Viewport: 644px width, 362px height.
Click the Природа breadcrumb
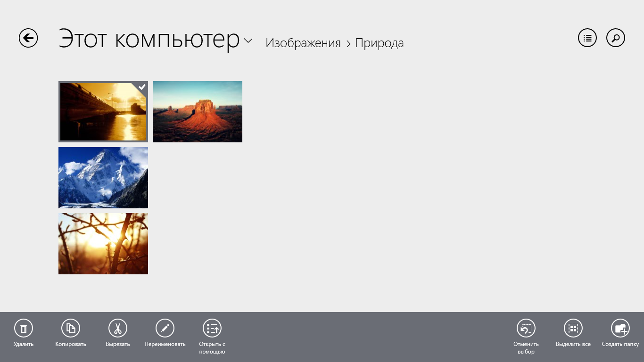coord(380,43)
